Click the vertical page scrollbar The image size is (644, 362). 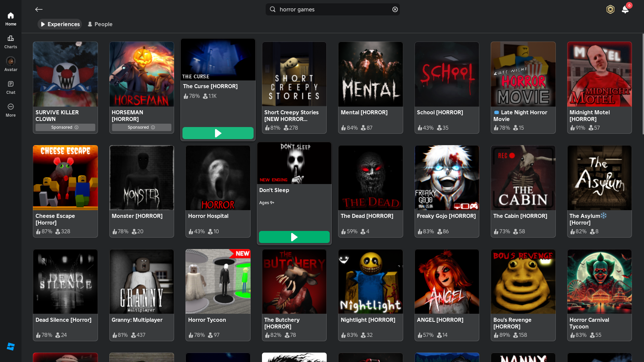click(643, 84)
